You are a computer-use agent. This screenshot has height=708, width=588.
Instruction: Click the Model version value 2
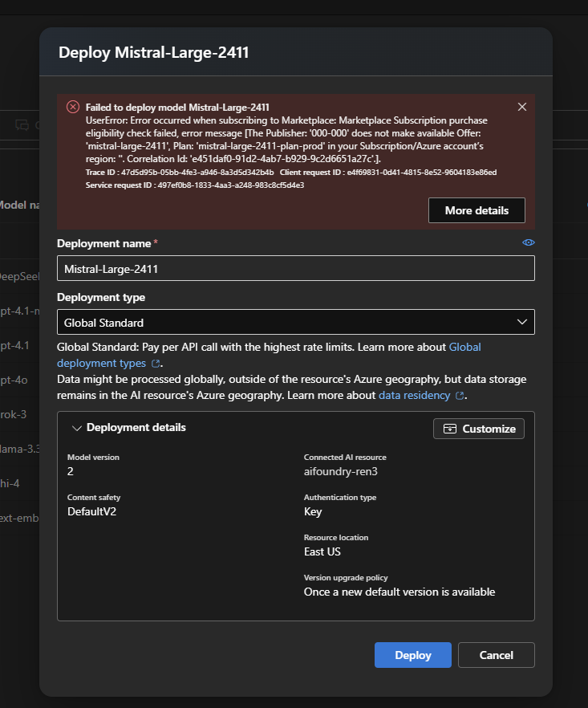pos(71,472)
